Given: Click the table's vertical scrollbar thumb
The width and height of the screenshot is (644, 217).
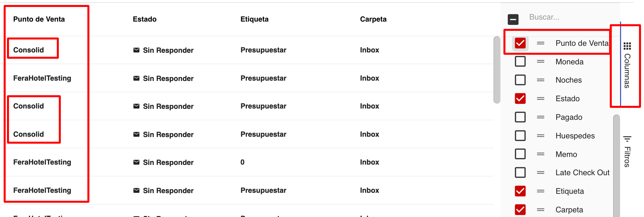Looking at the screenshot, I should [x=497, y=70].
